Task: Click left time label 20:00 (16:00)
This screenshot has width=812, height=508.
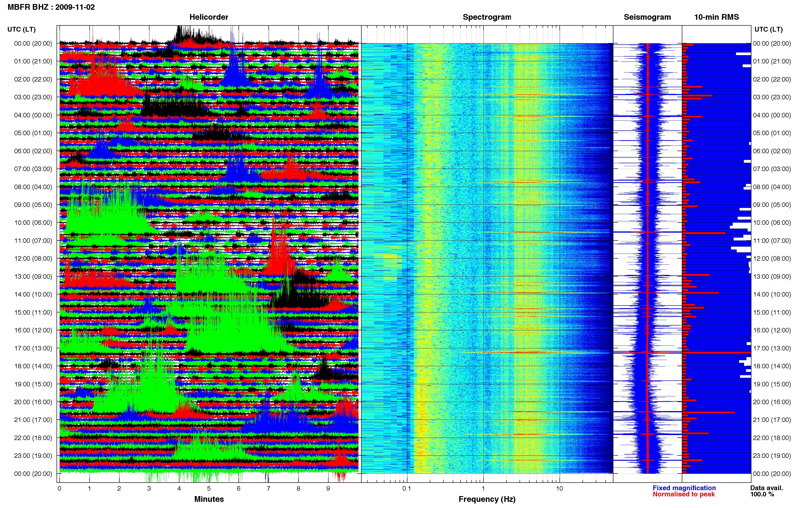Action: [33, 402]
